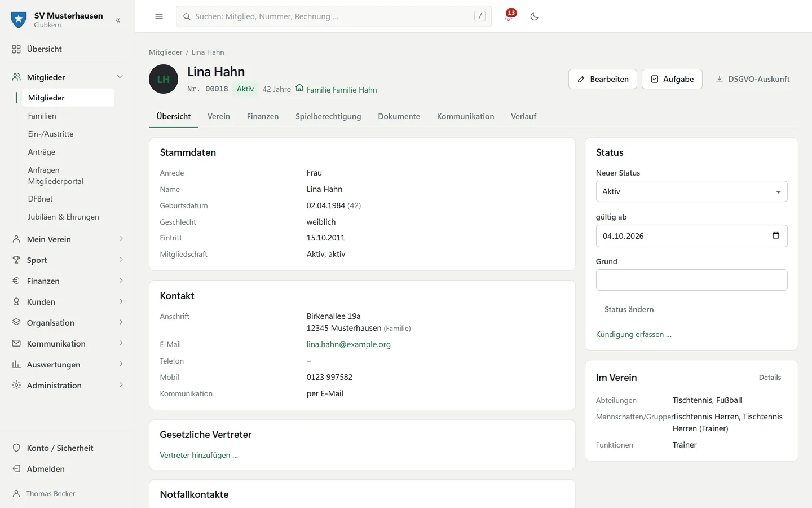
Task: Expand the Sport section chevron
Action: click(121, 260)
